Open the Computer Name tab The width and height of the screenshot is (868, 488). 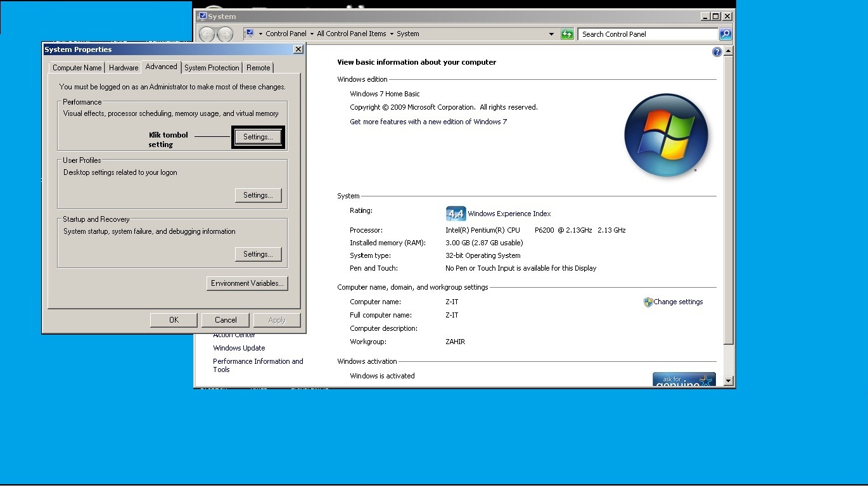coord(77,68)
